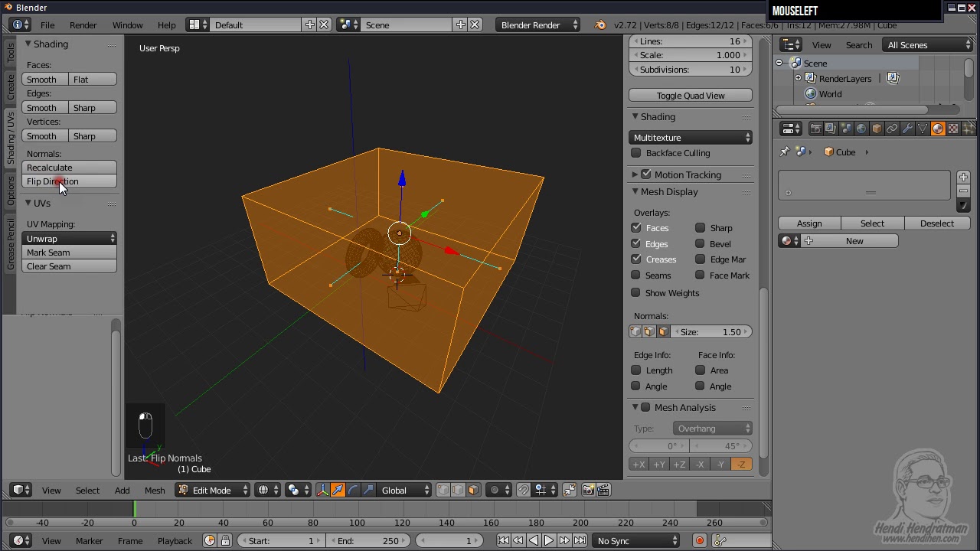980x551 pixels.
Task: Enable Edge Info Length checkbox
Action: tap(636, 370)
